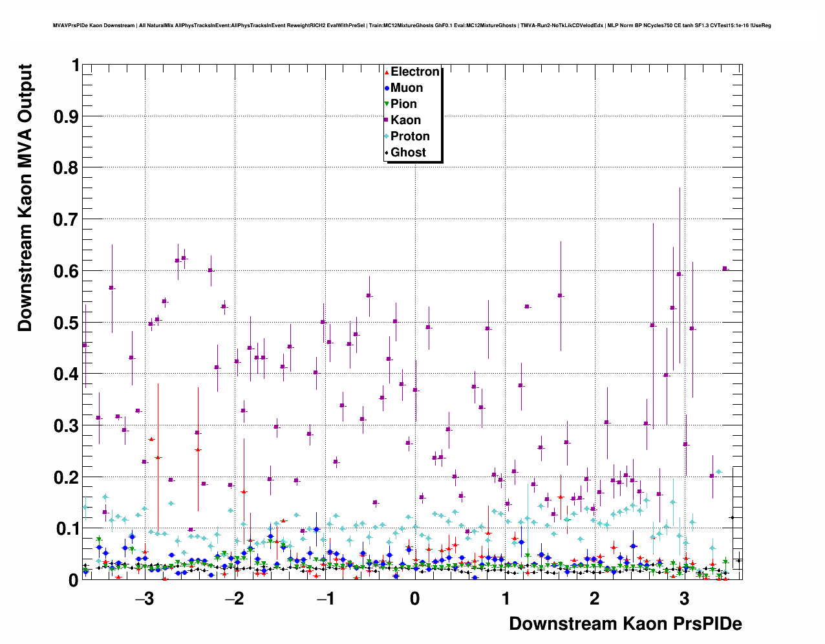This screenshot has height=644, width=825.
Task: Click y-axis origin tick label 0
Action: 74,581
